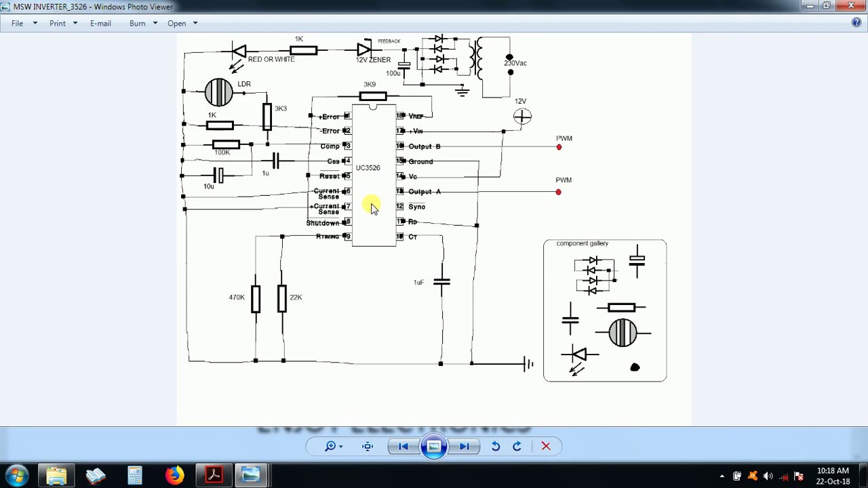The image size is (868, 488).
Task: Expand the Open dropdown arrow
Action: 195,23
